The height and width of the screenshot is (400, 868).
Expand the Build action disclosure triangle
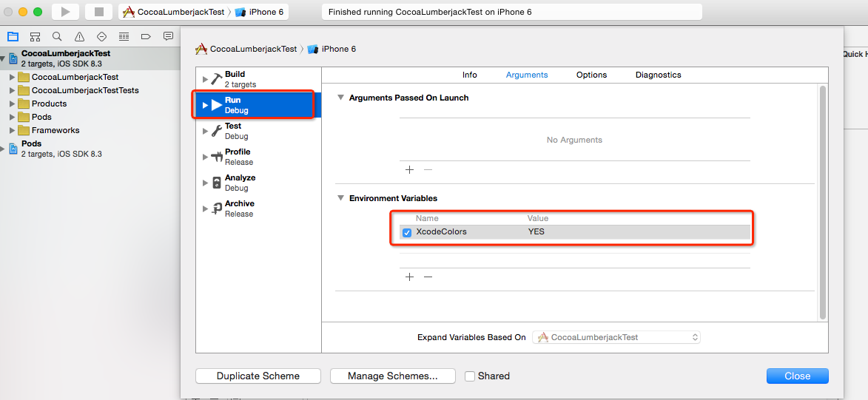[x=205, y=79]
